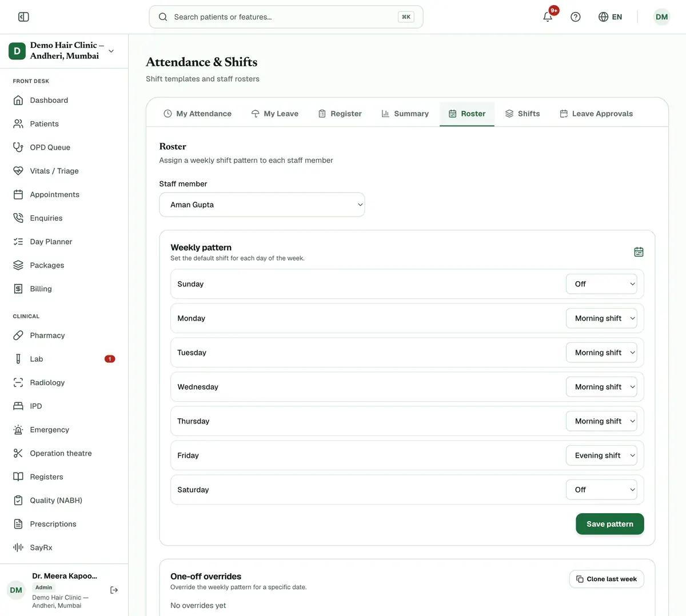Open Staff member dropdown Aman Gupta
Image resolution: width=686 pixels, height=616 pixels.
262,205
